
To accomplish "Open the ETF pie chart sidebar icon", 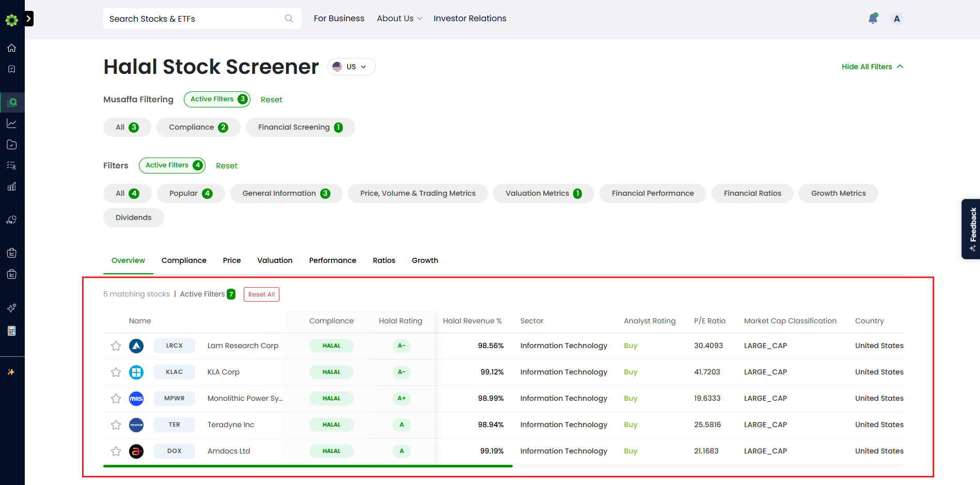I will [11, 220].
